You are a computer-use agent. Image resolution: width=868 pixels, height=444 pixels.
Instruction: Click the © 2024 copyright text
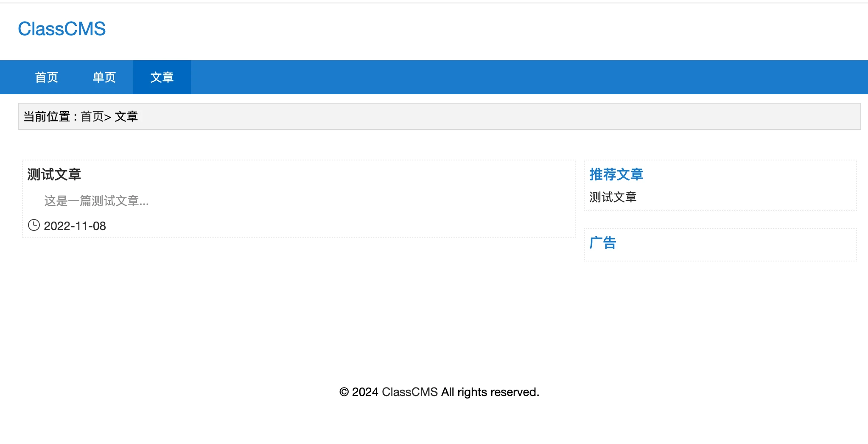click(358, 392)
